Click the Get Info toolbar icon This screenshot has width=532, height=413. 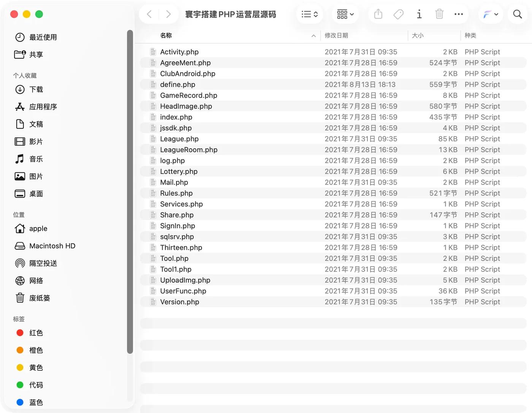419,14
